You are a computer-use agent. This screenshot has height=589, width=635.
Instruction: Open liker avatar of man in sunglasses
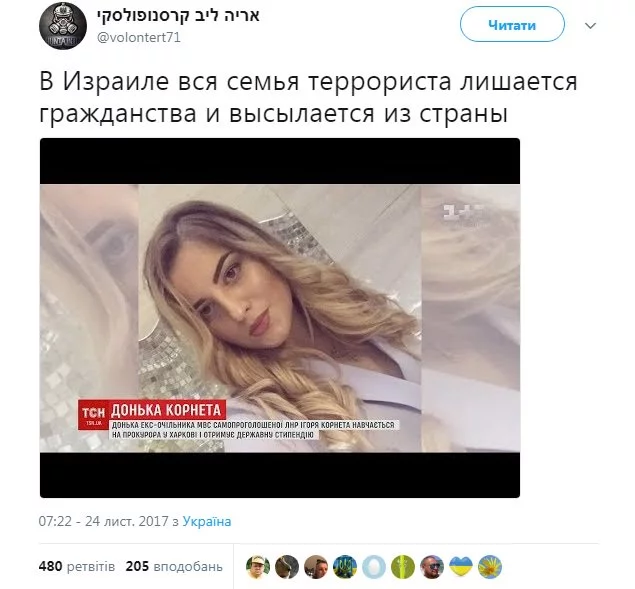pyautogui.click(x=432, y=566)
